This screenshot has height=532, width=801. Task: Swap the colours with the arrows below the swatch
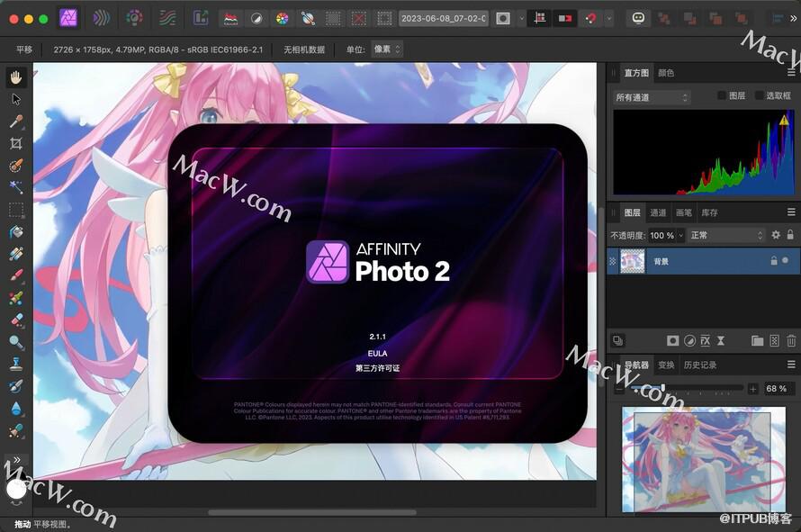point(17,504)
